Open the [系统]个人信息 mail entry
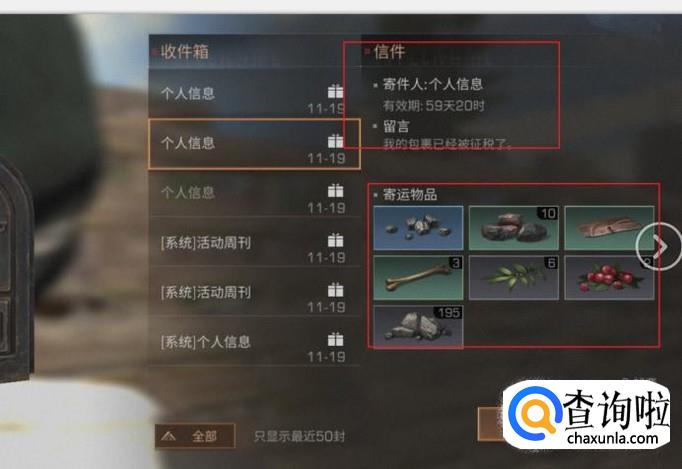Image resolution: width=682 pixels, height=469 pixels. pos(254,342)
